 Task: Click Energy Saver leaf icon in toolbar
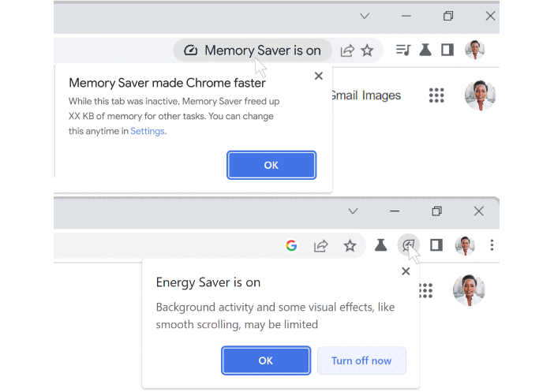click(x=408, y=245)
